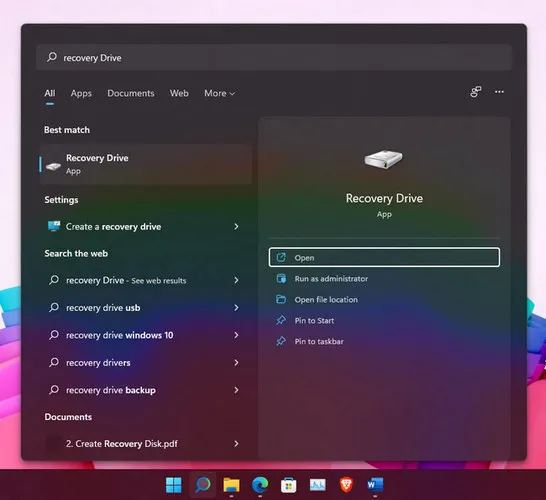Select the Recovery Drive App best match
Screen dimensions: 546x500
pyautogui.click(x=146, y=164)
